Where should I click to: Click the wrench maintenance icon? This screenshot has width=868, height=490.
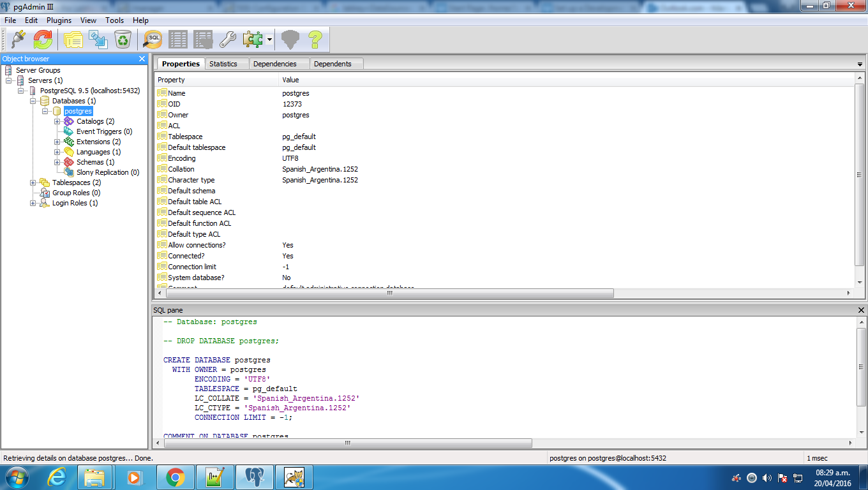coord(228,40)
